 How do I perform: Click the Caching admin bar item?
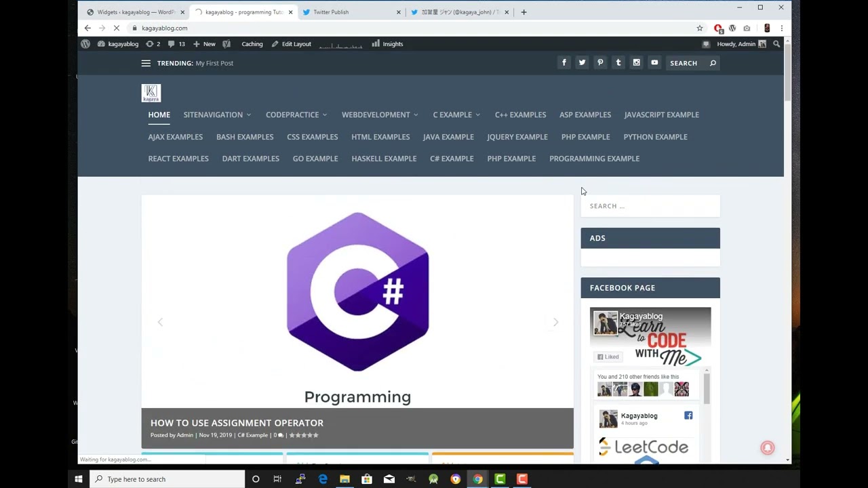(x=252, y=44)
